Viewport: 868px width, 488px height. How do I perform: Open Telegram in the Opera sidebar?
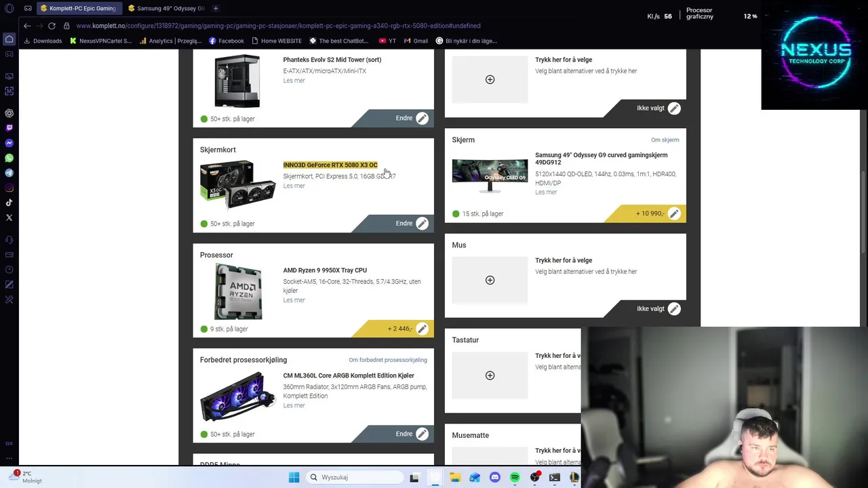click(9, 173)
